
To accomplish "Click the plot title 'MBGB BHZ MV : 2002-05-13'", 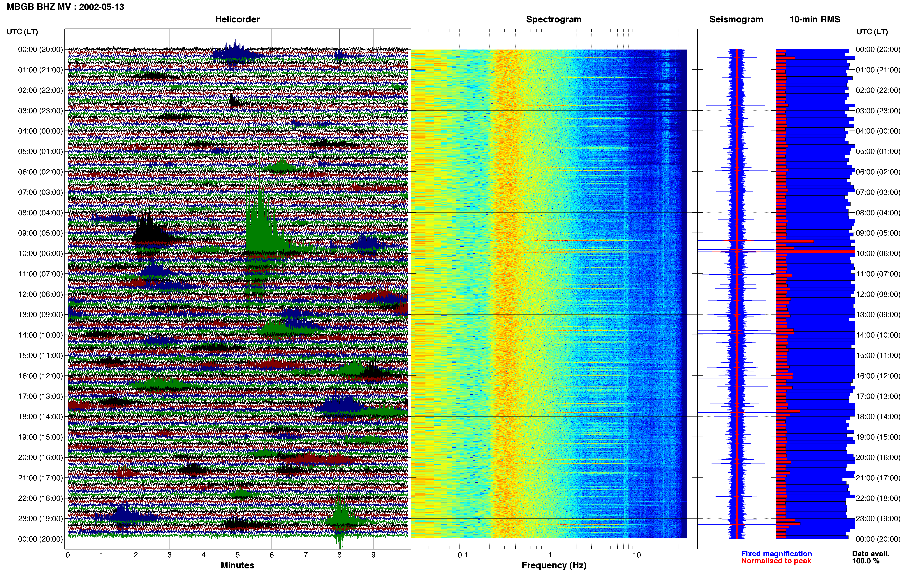I will tap(65, 7).
